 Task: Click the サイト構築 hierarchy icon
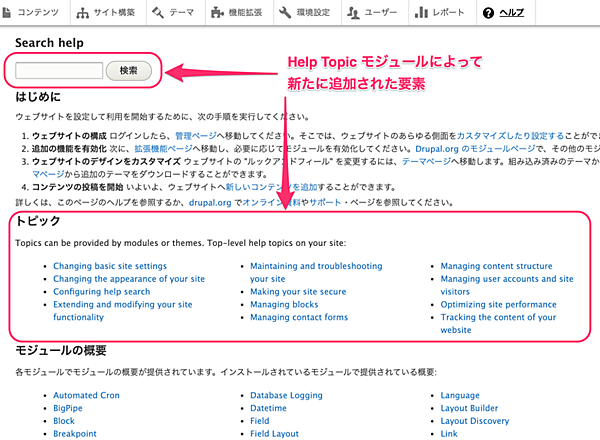point(82,13)
